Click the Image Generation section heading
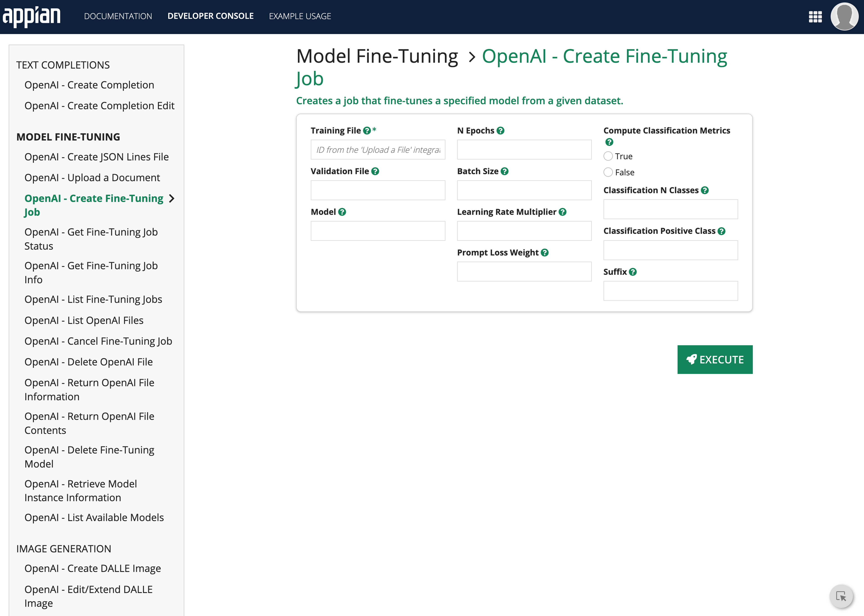This screenshot has height=616, width=864. (64, 549)
